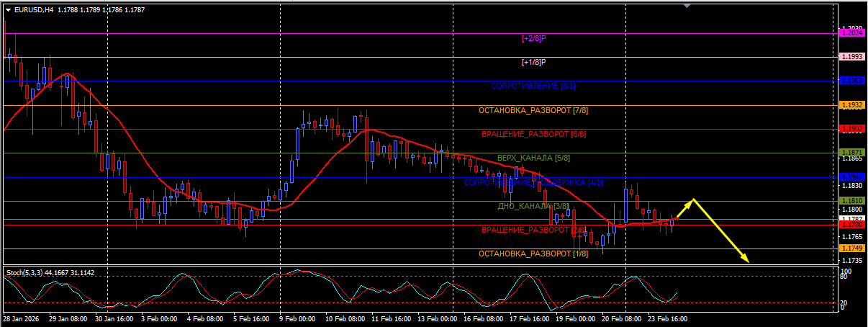The image size is (868, 327).
Task: Click the 23 Feb 16:00 time label
Action: (669, 318)
